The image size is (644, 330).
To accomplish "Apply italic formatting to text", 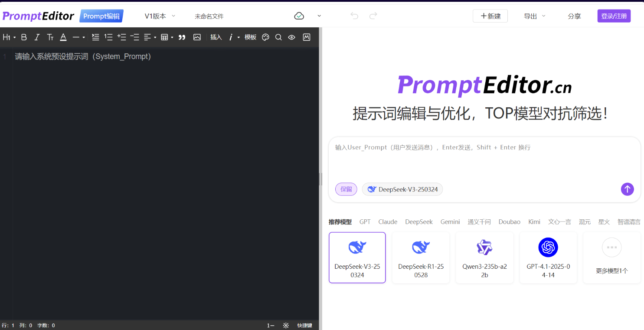I will pos(37,37).
